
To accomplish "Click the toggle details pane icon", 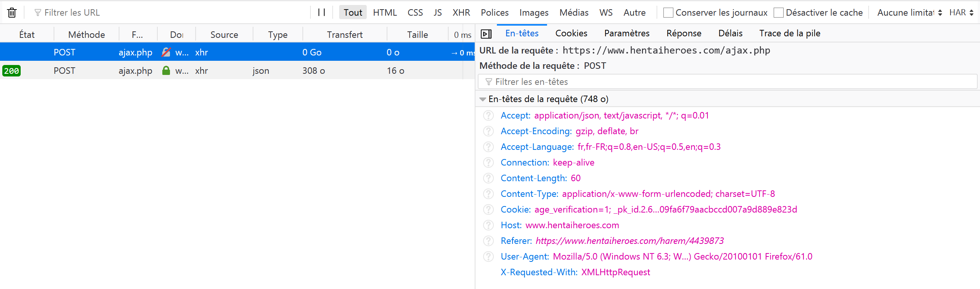I will click(486, 34).
